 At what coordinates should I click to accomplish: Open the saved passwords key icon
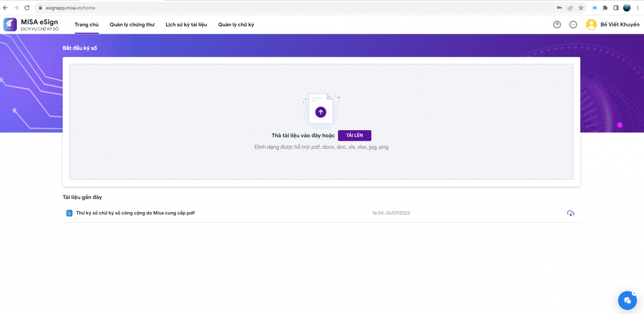pyautogui.click(x=559, y=8)
